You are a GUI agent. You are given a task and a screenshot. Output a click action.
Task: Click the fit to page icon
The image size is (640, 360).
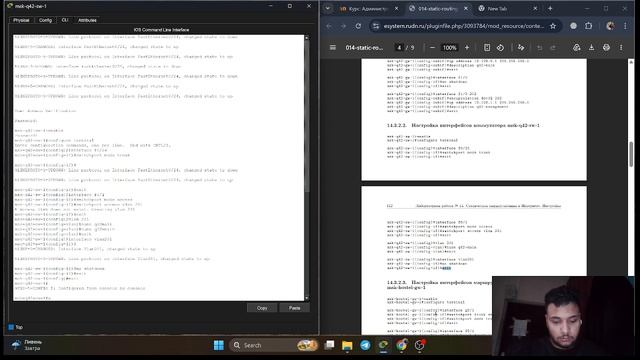coord(487,48)
